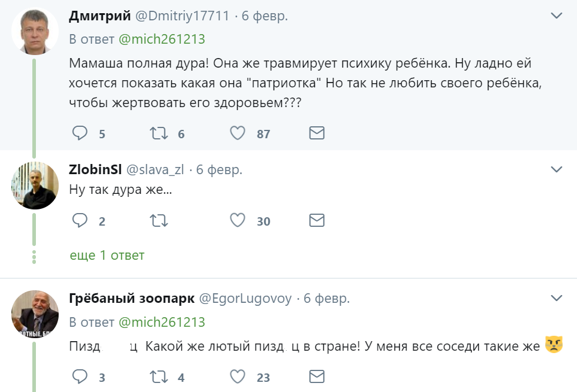The image size is (577, 392).
Task: Reply to Грёбаный зоопарк's tweet
Action: click(x=80, y=376)
